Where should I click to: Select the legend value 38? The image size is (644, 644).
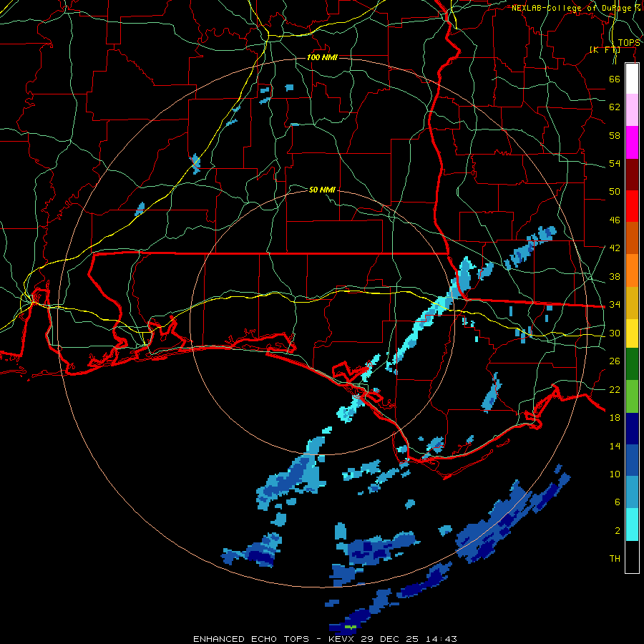[615, 276]
